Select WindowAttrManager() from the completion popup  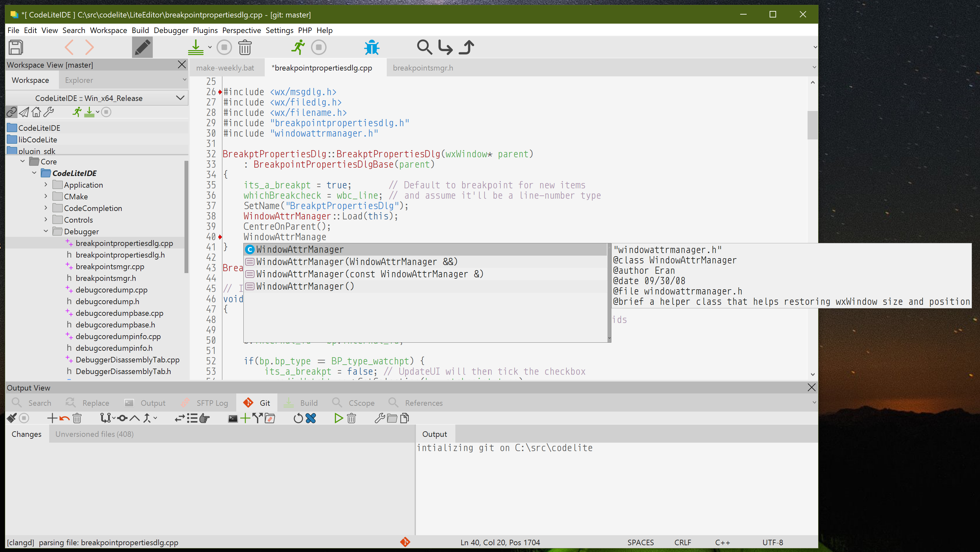point(304,286)
